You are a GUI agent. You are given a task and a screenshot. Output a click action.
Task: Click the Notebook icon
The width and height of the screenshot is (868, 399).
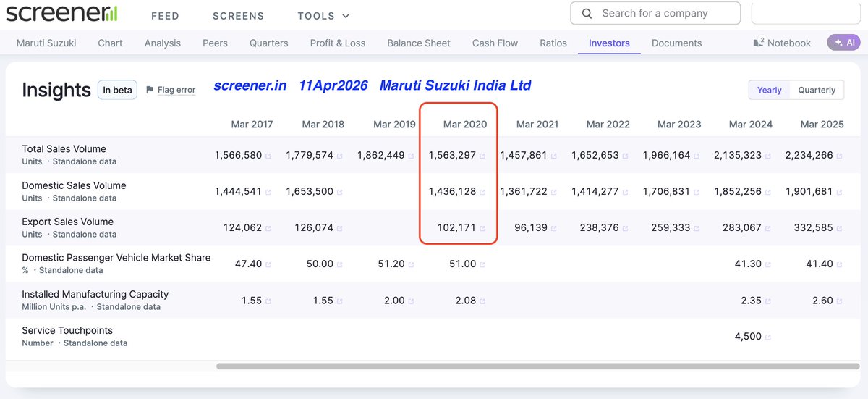(x=759, y=43)
